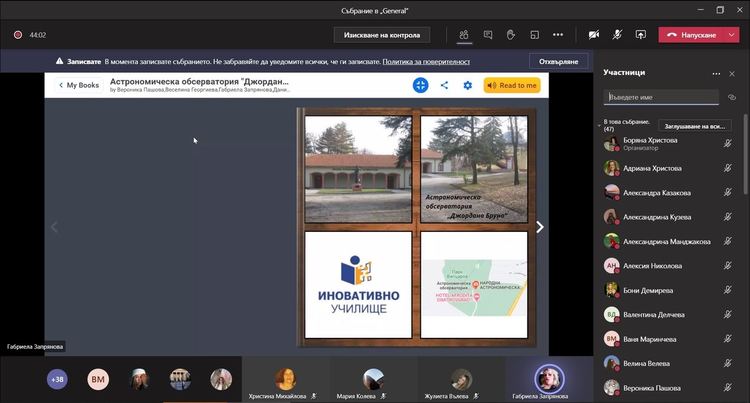The height and width of the screenshot is (403, 750).
Task: Open the share content tray icon
Action: (x=640, y=35)
